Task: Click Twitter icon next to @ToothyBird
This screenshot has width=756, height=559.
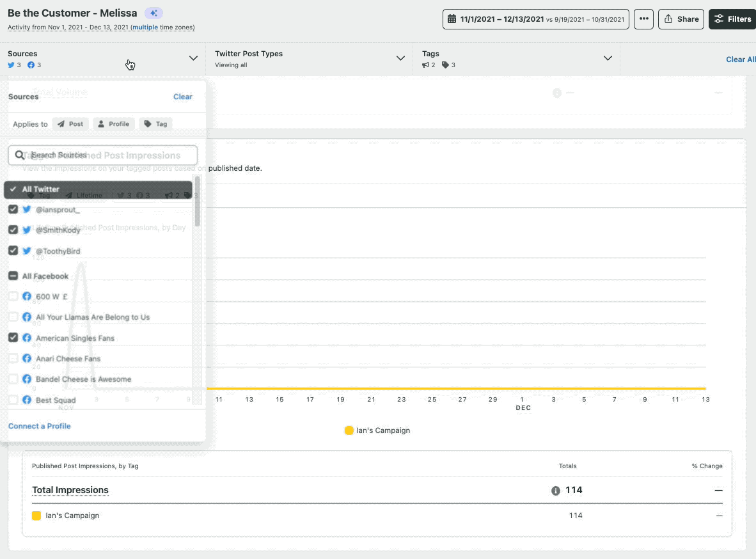Action: [27, 251]
